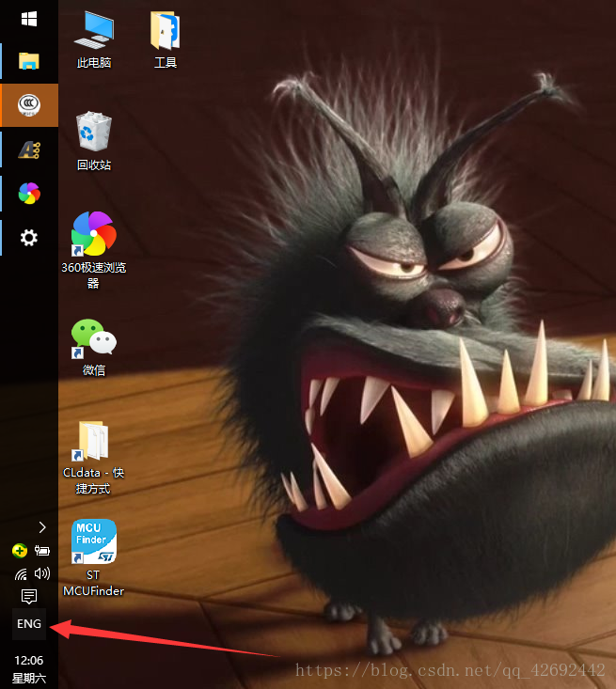
Task: Select the 微信 WeChat desktop shortcut
Action: (94, 347)
